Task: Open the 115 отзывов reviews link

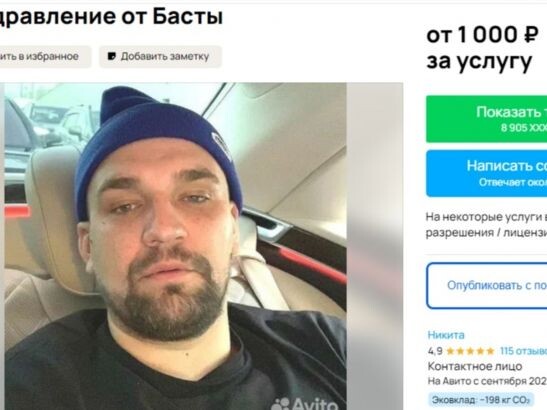Action: coord(523,351)
